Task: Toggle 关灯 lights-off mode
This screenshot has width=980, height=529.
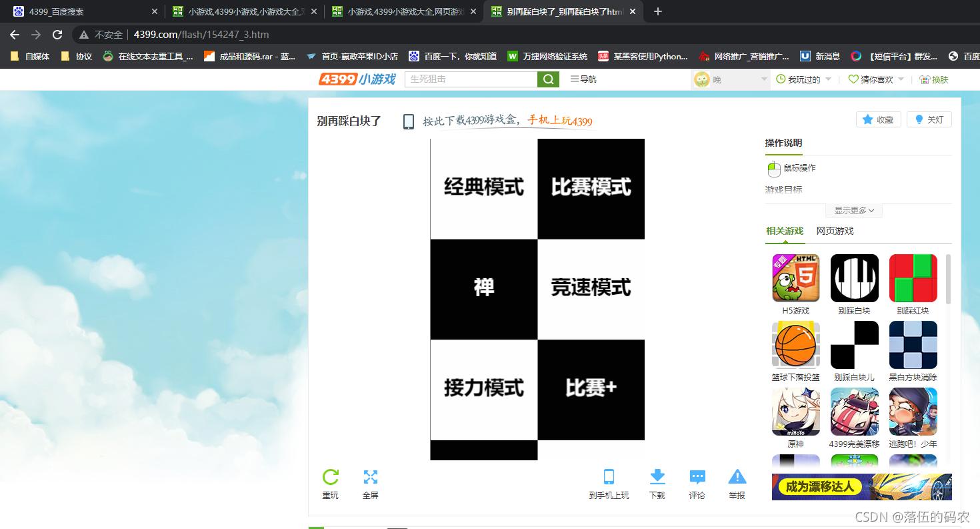Action: click(929, 119)
